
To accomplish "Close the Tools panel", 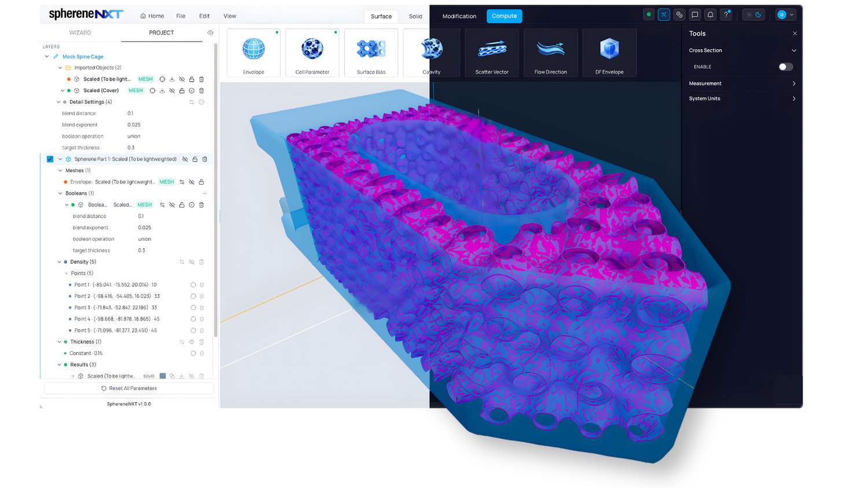I will (x=795, y=34).
